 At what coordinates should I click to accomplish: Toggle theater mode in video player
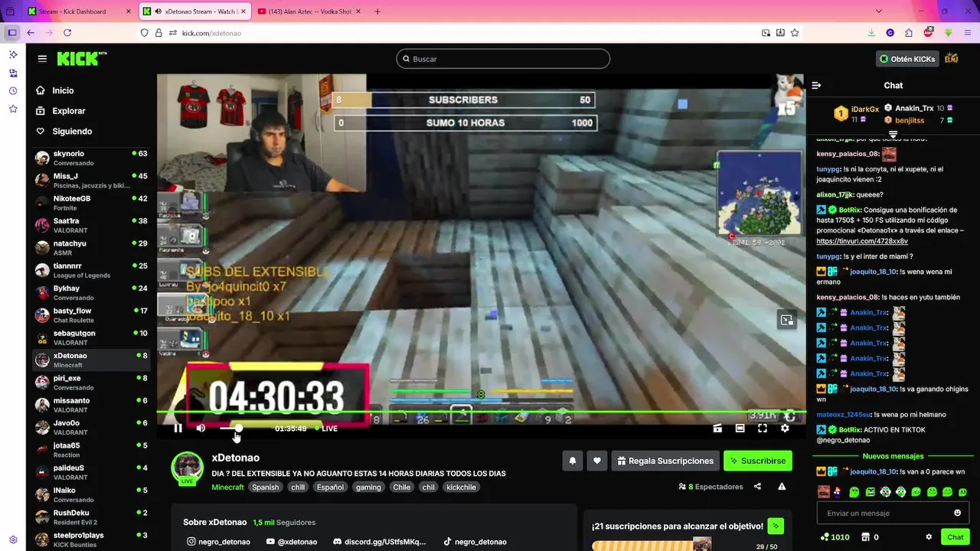point(740,429)
